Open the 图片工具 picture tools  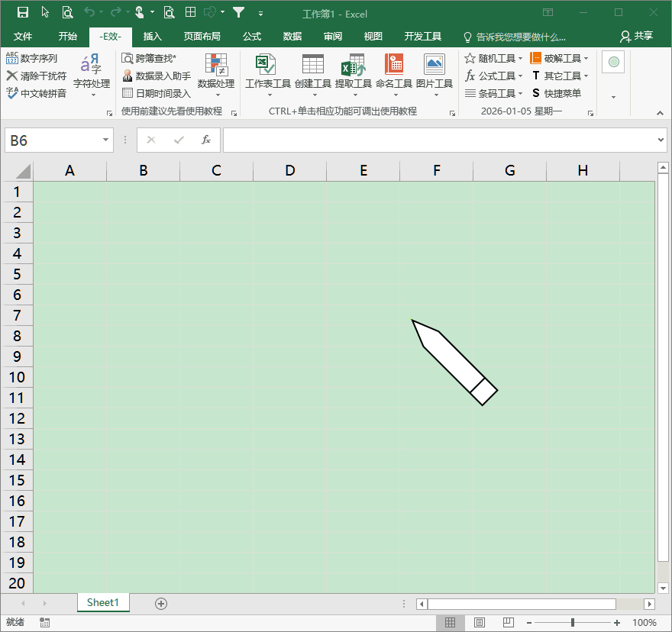tap(434, 71)
